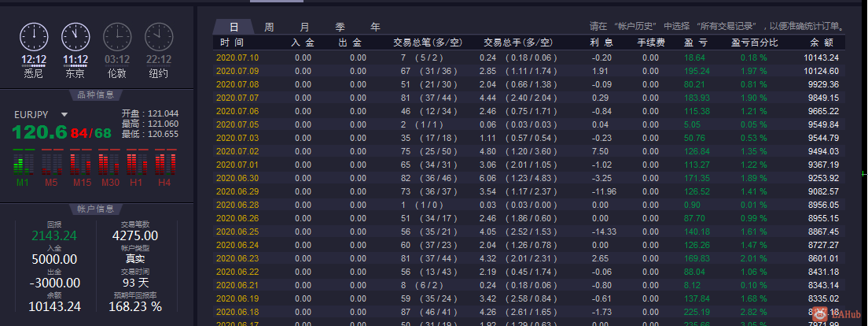This screenshot has width=868, height=326.
Task: Click the M30 timeframe signal bars
Action: coord(108,162)
